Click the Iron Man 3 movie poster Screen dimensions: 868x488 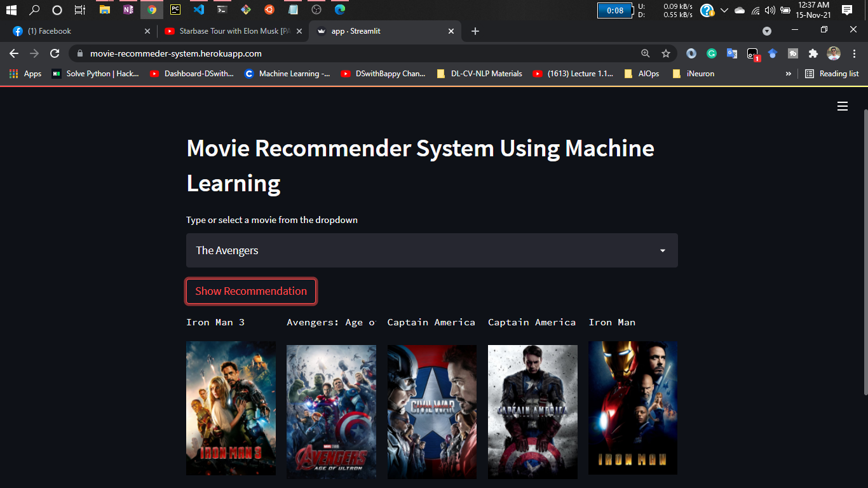(x=231, y=408)
